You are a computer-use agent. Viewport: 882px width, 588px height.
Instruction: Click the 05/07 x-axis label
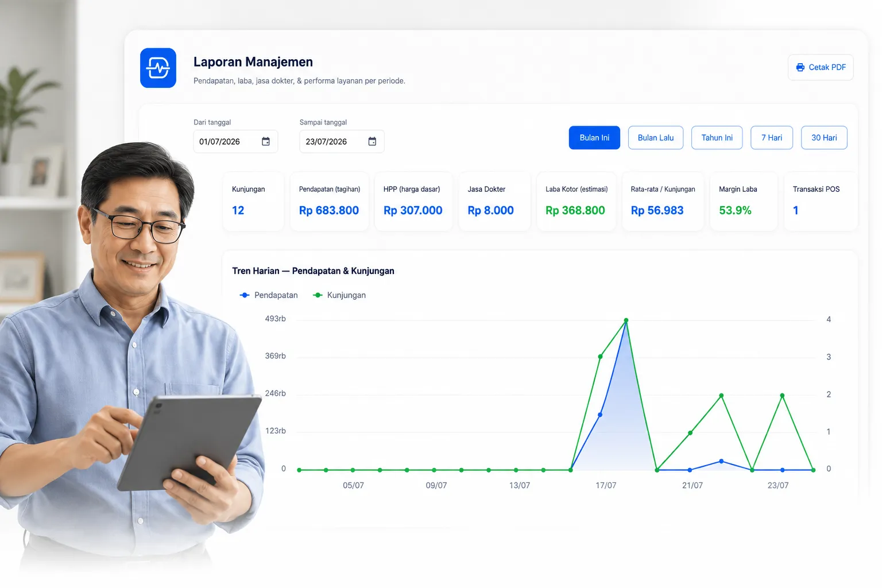pos(353,485)
